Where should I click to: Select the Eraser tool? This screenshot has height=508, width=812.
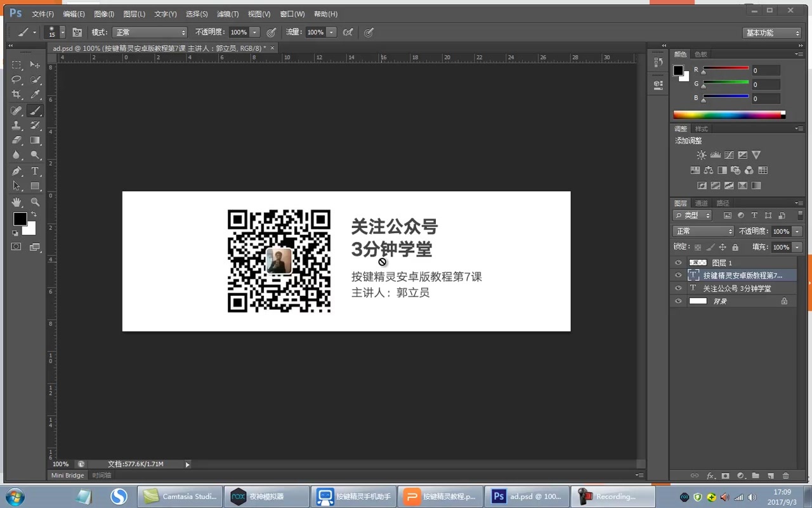16,140
